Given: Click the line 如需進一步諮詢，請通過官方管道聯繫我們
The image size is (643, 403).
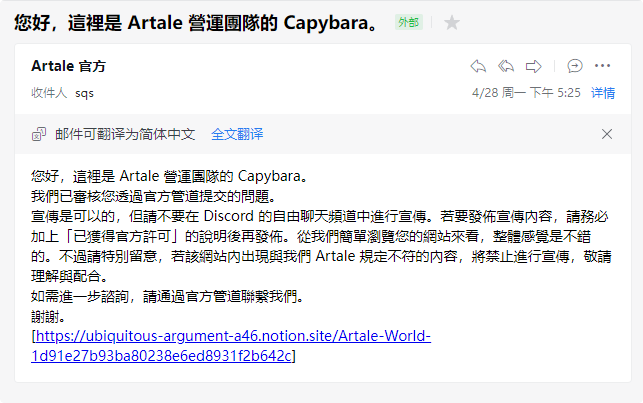Looking at the screenshot, I should click(x=167, y=296).
